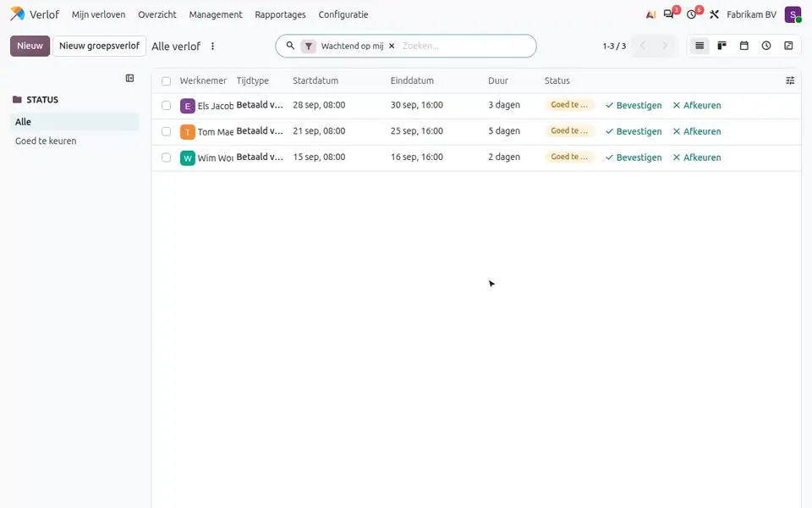This screenshot has width=812, height=508.
Task: Open optional columns settings icon
Action: tap(790, 80)
